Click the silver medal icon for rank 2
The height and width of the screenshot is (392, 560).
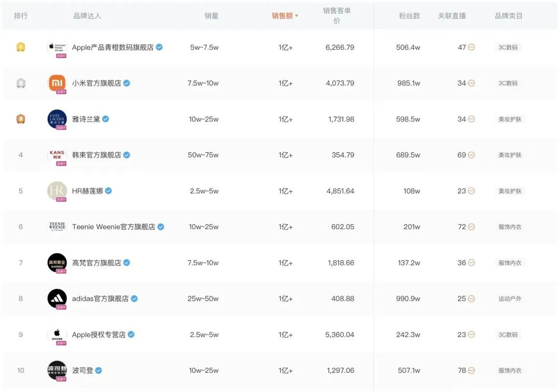(x=21, y=83)
